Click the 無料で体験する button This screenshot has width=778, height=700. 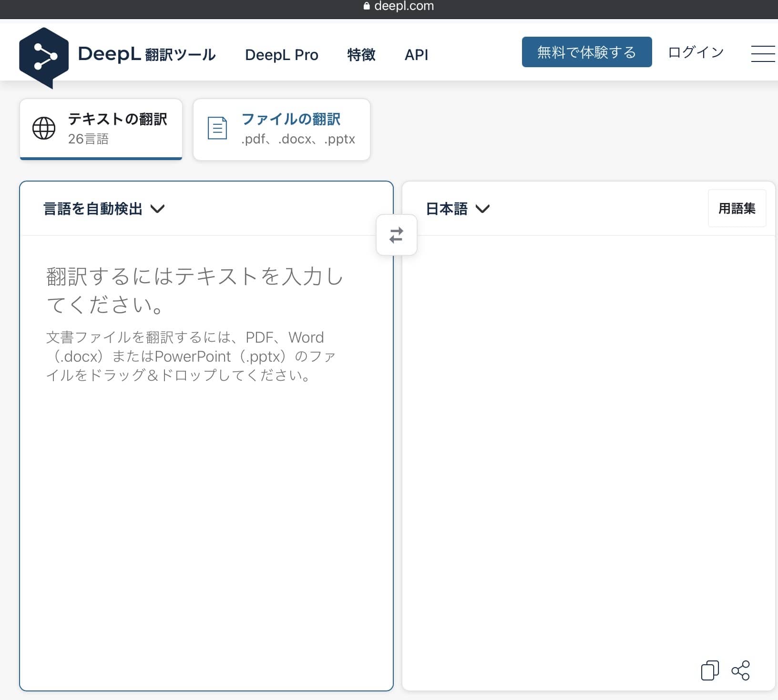point(587,52)
